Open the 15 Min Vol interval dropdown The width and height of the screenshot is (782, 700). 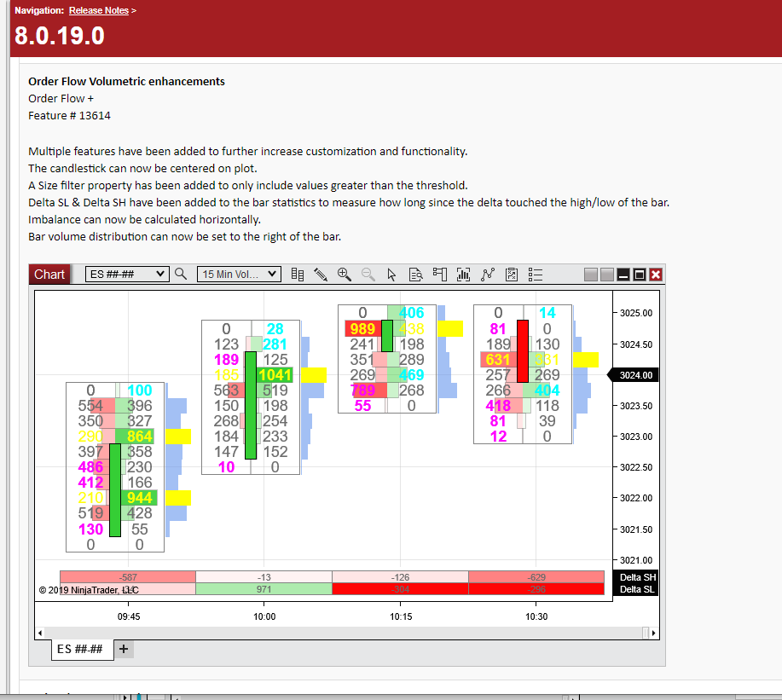(239, 275)
